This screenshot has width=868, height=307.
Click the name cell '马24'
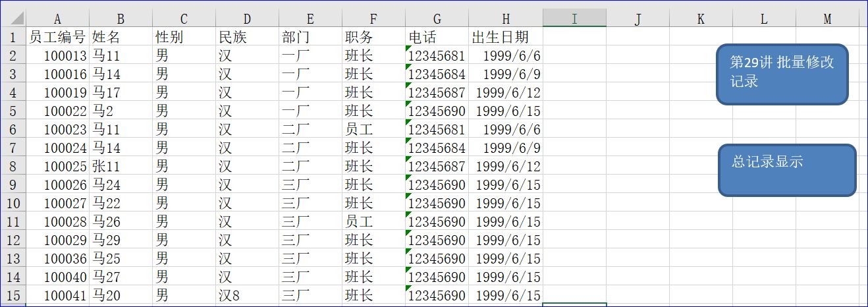pyautogui.click(x=121, y=184)
